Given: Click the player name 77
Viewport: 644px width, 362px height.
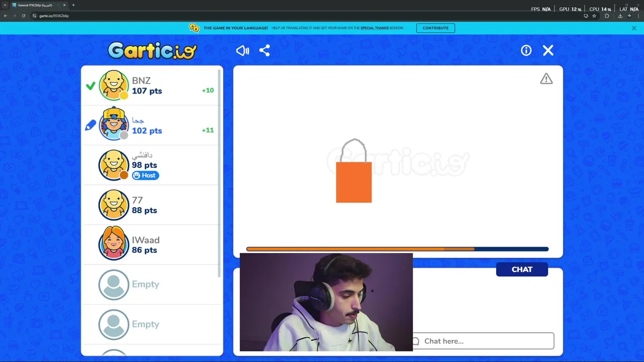Looking at the screenshot, I should click(x=137, y=200).
